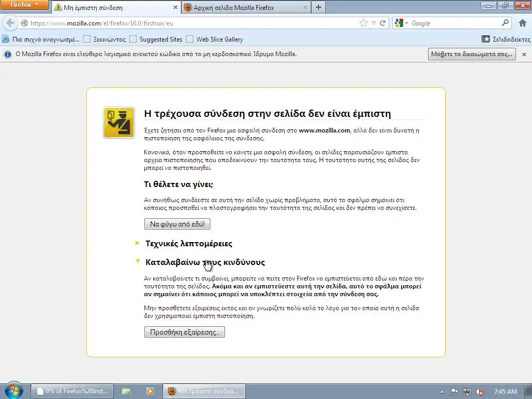Click the info icon in notification bar

click(7, 54)
